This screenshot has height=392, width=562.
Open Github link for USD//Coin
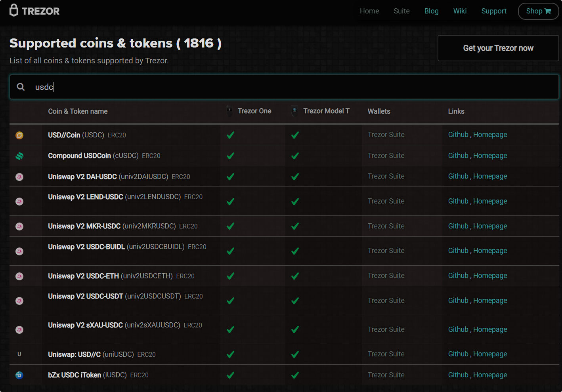(x=458, y=135)
